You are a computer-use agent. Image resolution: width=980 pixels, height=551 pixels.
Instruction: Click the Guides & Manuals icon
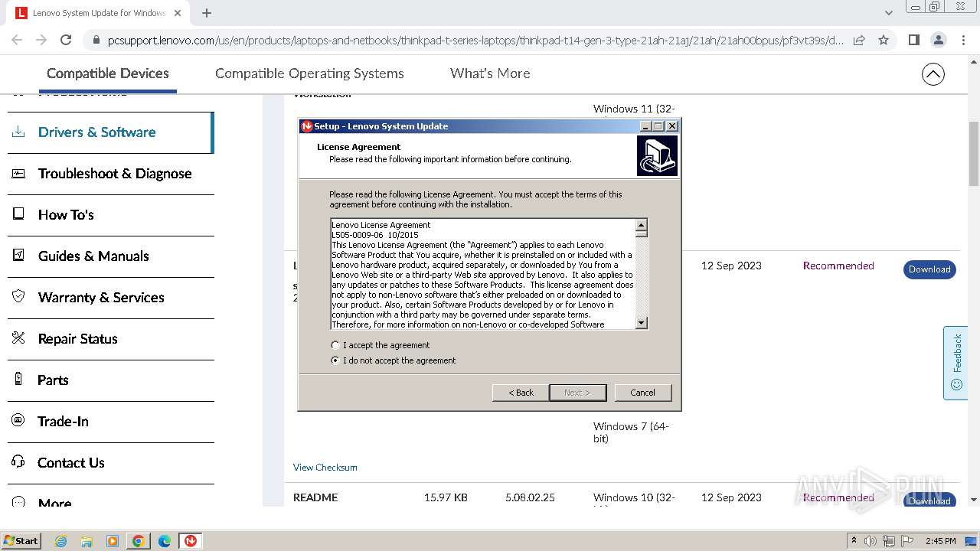tap(18, 256)
